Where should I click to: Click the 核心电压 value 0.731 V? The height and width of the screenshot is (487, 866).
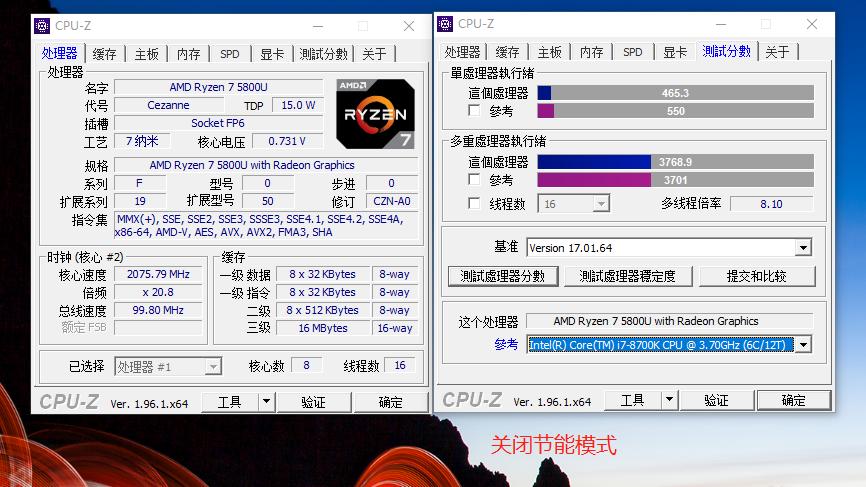coord(287,141)
